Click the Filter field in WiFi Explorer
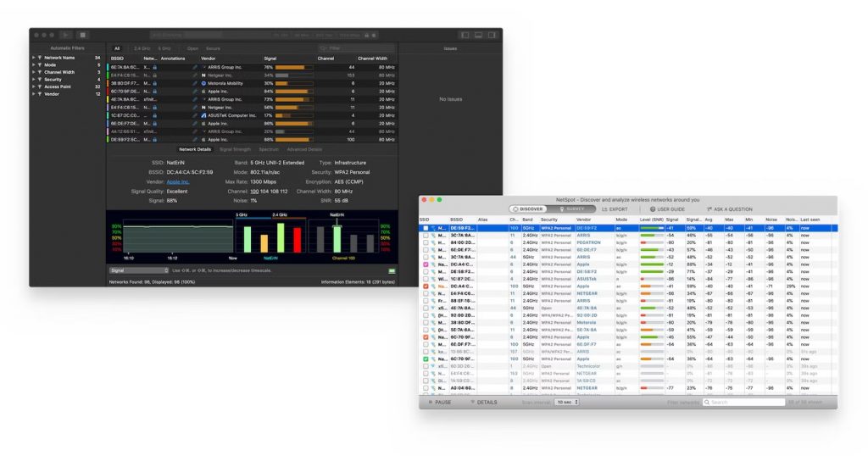The image size is (868, 456). coord(357,48)
